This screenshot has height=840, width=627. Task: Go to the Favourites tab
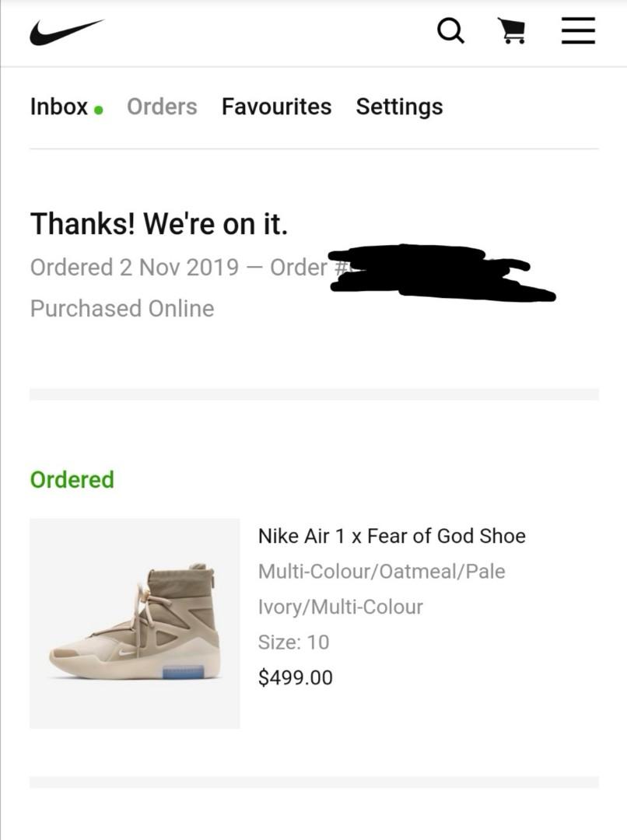pyautogui.click(x=276, y=107)
